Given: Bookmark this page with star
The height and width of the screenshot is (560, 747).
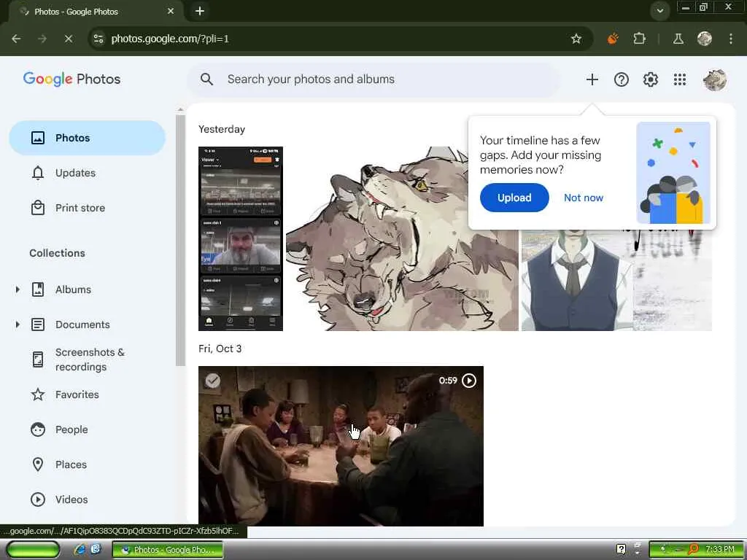Looking at the screenshot, I should 576,39.
